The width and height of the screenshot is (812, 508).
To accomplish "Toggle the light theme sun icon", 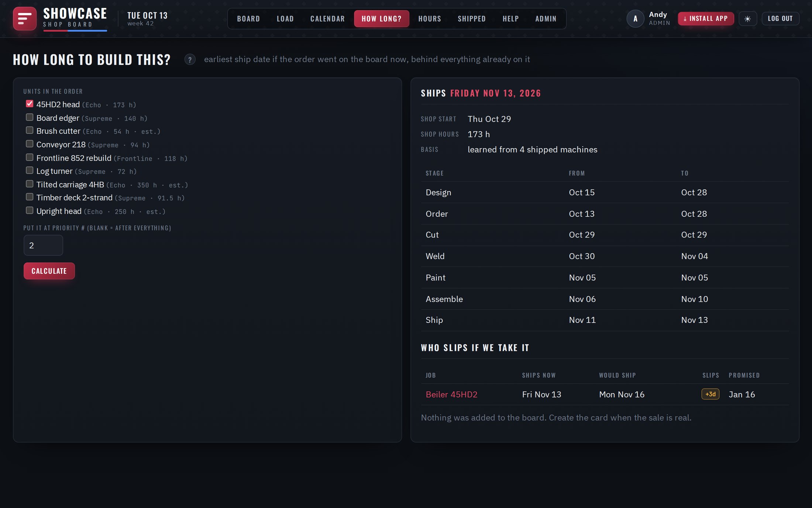I will (747, 18).
